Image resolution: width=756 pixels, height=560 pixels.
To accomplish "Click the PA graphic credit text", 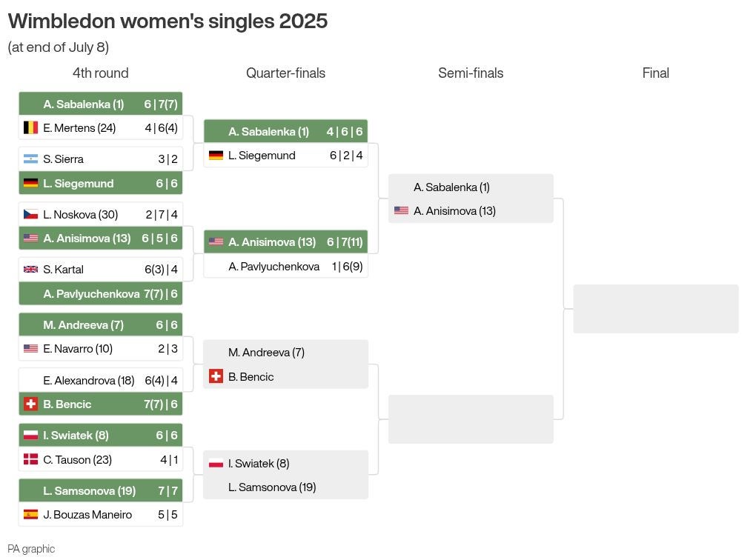I will pos(31,549).
